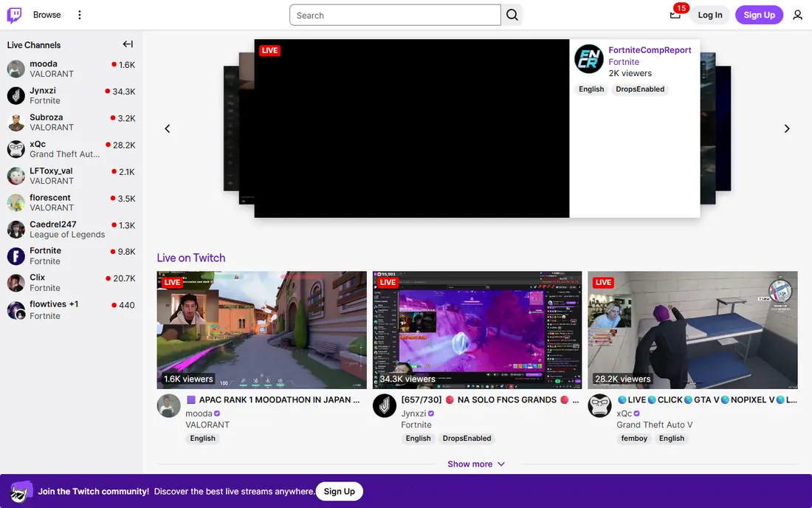The image size is (812, 508).
Task: Focus the Search input field
Action: (395, 15)
